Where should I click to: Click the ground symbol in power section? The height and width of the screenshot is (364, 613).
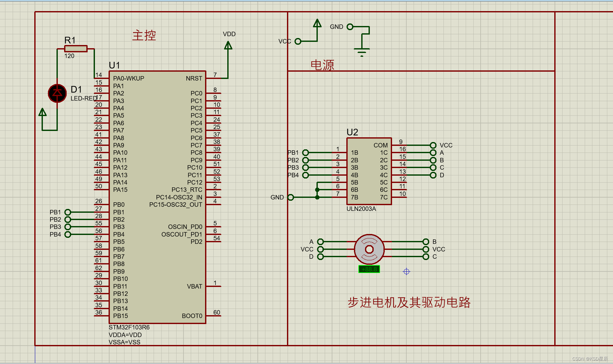click(x=362, y=51)
